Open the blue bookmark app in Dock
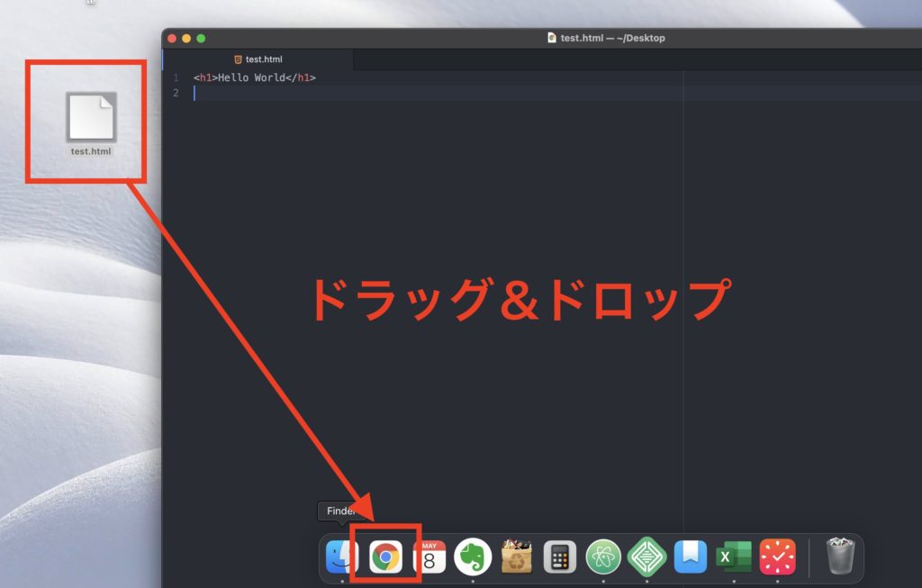The width and height of the screenshot is (922, 588). click(x=691, y=556)
